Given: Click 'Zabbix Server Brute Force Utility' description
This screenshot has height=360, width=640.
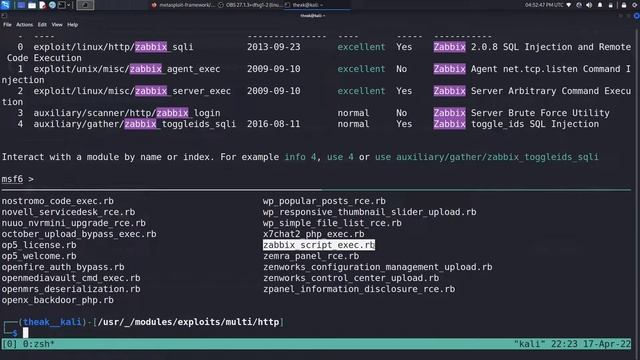Looking at the screenshot, I should 522,113.
